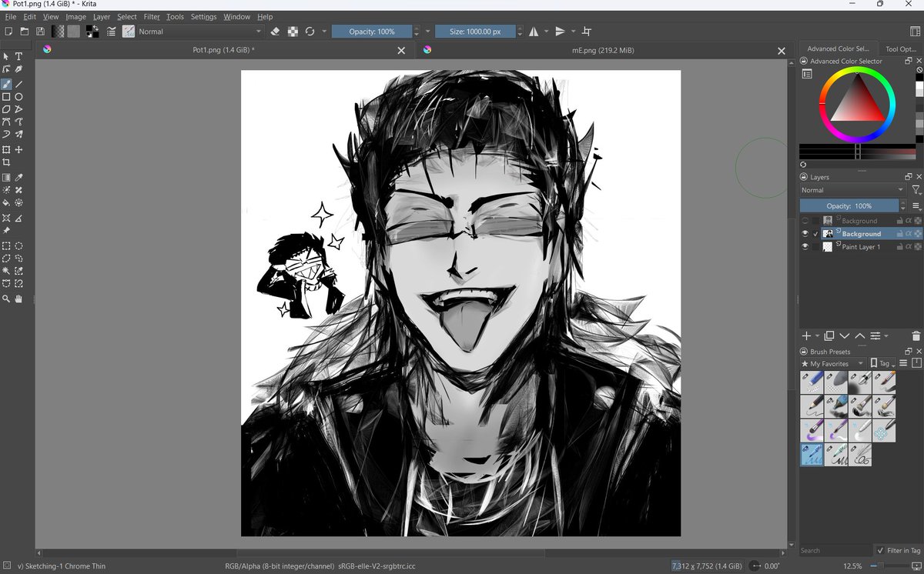Image resolution: width=924 pixels, height=574 pixels.
Task: Select the Ellipse shape tool
Action: coord(19,97)
